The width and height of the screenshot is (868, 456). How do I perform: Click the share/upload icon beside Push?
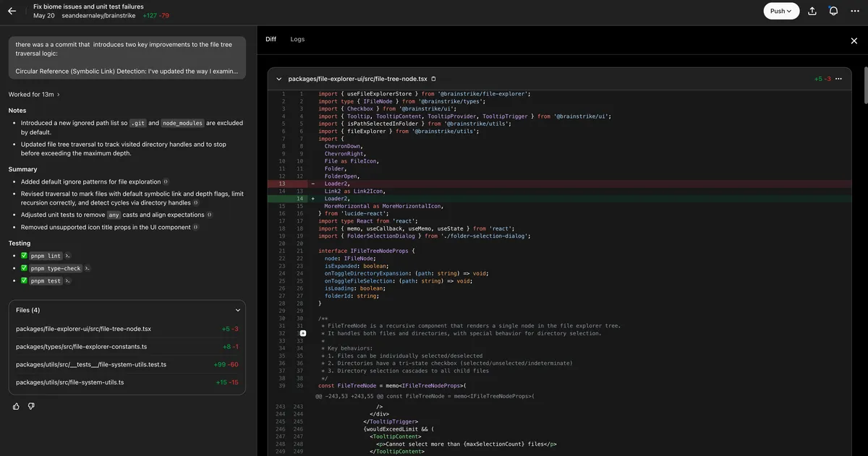tap(812, 11)
